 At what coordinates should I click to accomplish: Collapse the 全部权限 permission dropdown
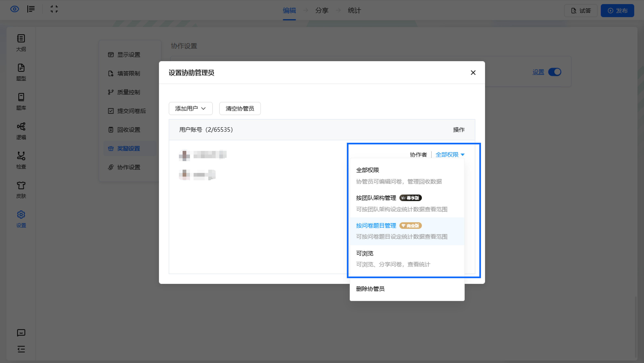450,155
